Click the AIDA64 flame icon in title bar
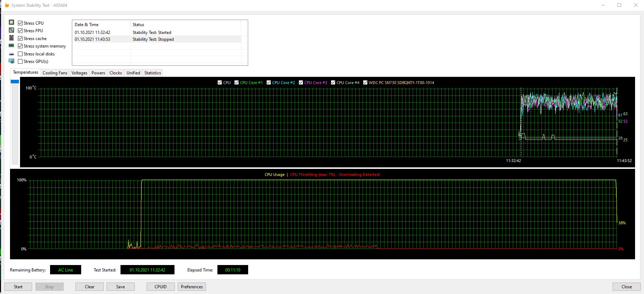 [x=6, y=5]
